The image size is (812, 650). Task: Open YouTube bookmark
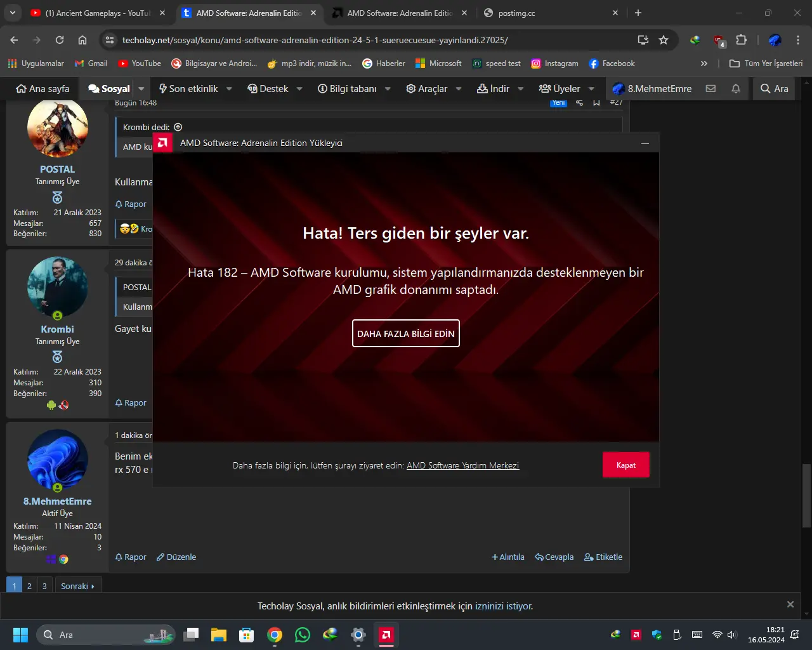(x=140, y=63)
